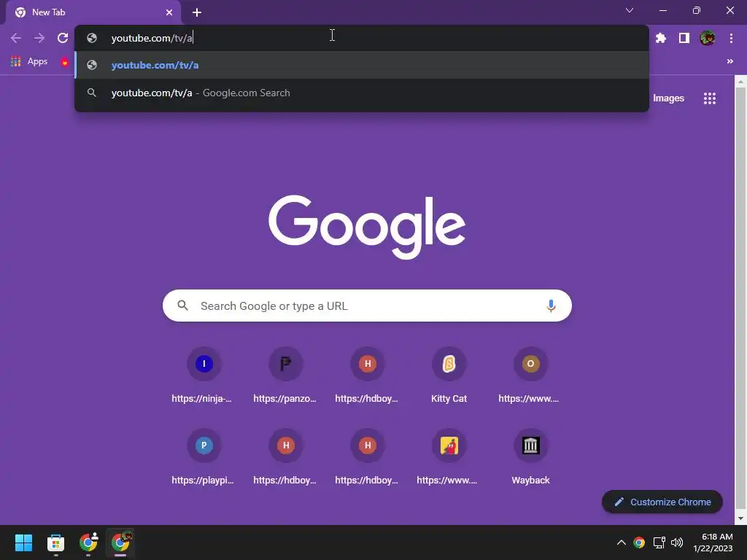Choose the Google.com Search suggestion
Image resolution: width=747 pixels, height=560 pixels.
(362, 93)
